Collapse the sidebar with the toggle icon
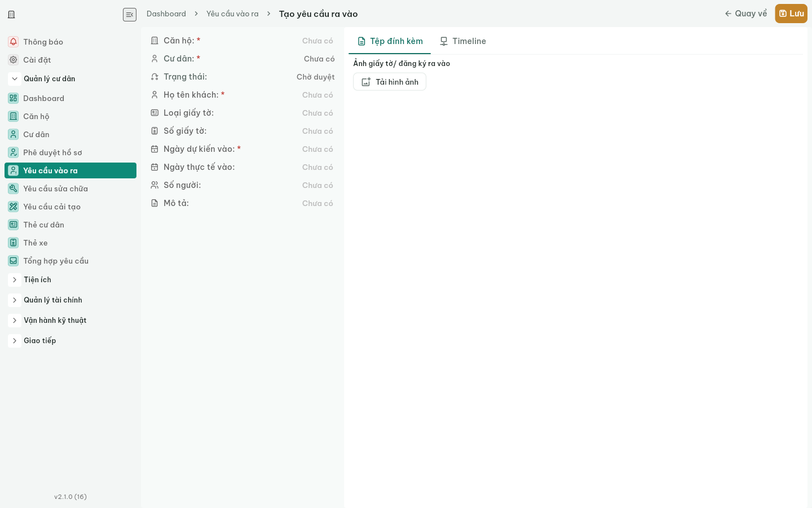812x508 pixels. (130, 15)
